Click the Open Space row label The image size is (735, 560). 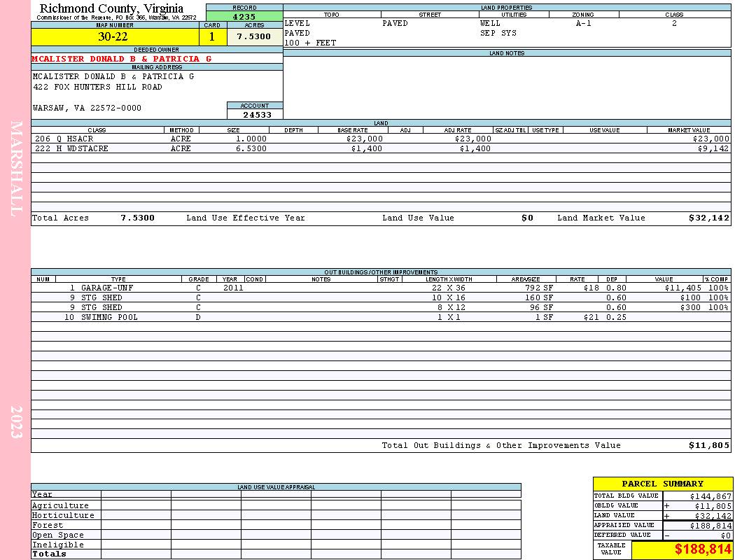(57, 535)
